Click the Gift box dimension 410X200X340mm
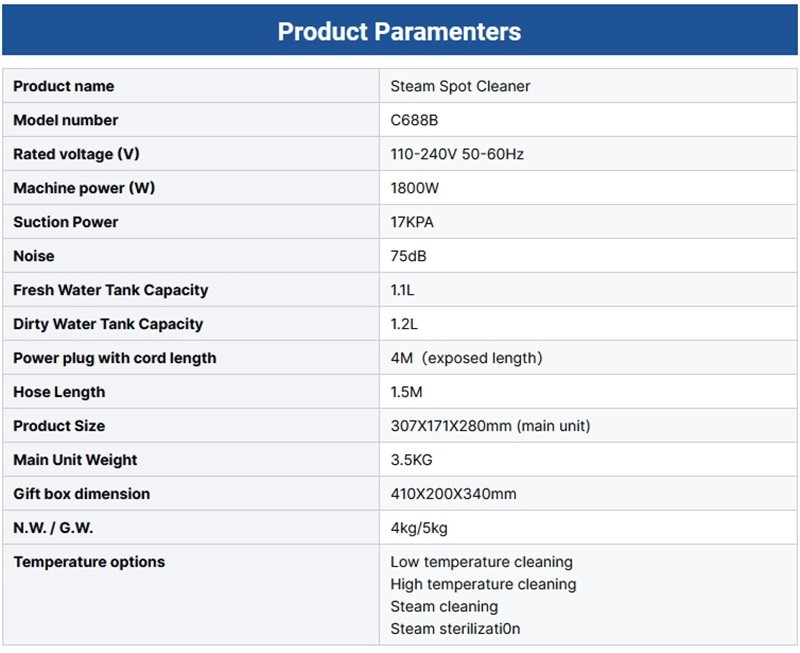The height and width of the screenshot is (653, 800). click(453, 494)
